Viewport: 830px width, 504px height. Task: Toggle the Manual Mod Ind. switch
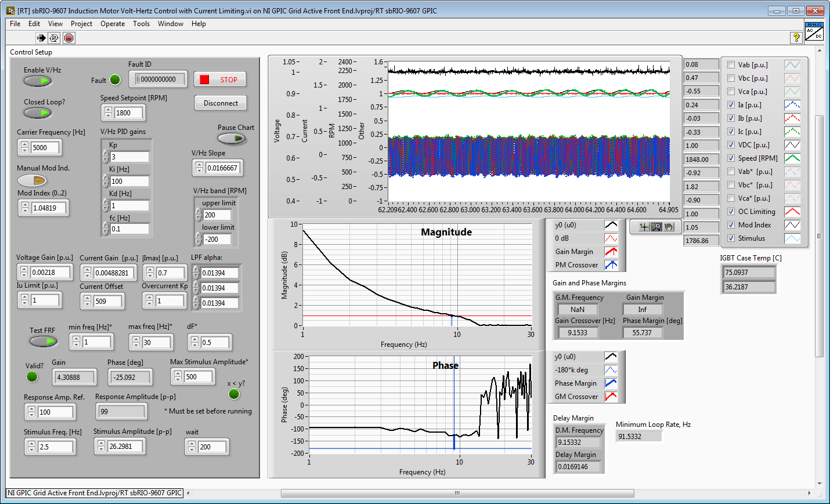(x=32, y=180)
